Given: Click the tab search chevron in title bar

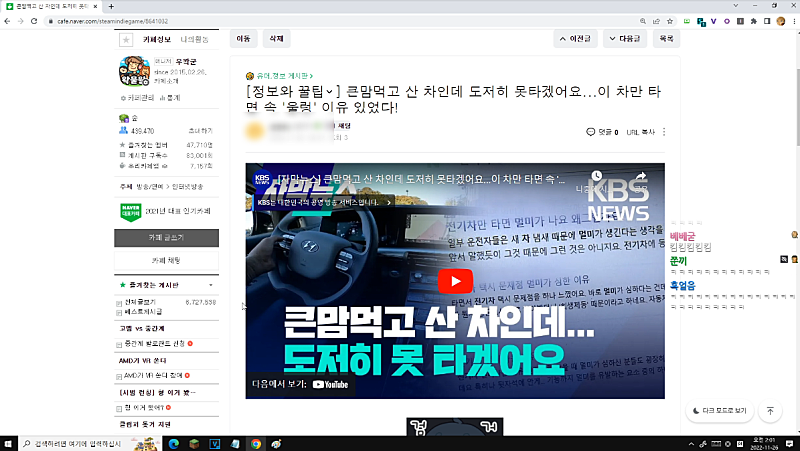Looking at the screenshot, I should pyautogui.click(x=735, y=6).
